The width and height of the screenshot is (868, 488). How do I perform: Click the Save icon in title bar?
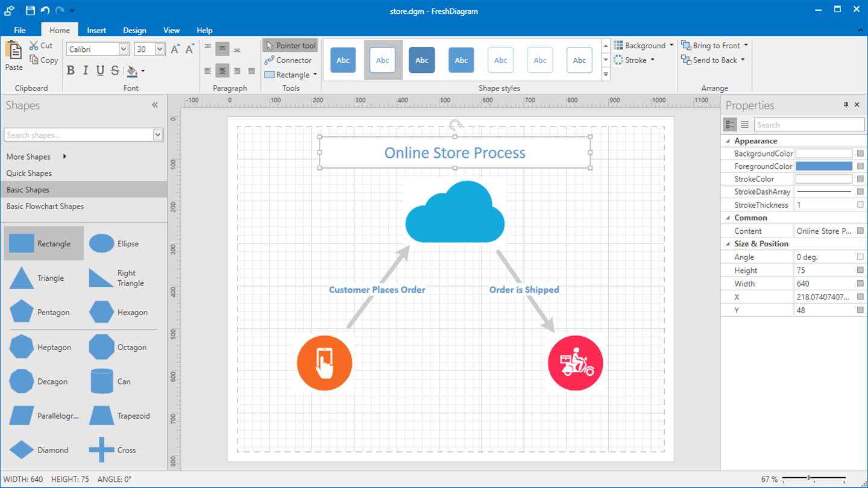(30, 10)
